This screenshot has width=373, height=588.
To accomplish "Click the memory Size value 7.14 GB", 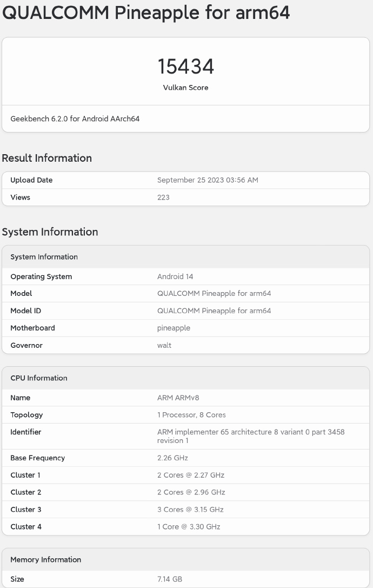I will pyautogui.click(x=170, y=579).
